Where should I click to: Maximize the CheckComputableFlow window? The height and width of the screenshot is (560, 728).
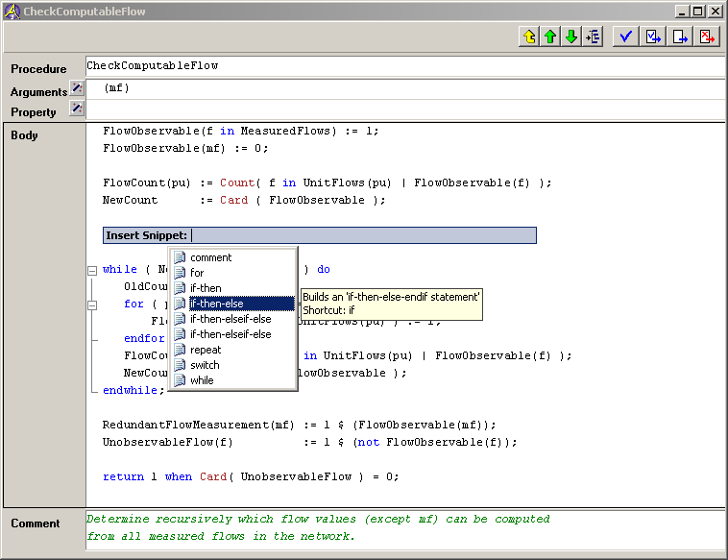698,12
